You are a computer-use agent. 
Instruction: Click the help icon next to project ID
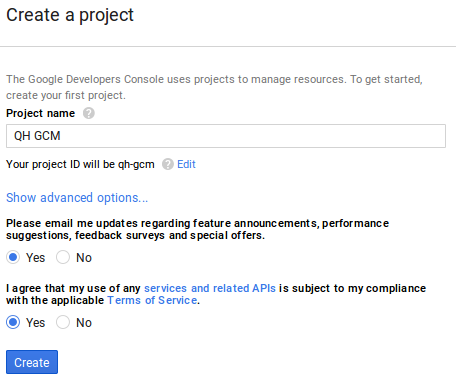pos(168,164)
